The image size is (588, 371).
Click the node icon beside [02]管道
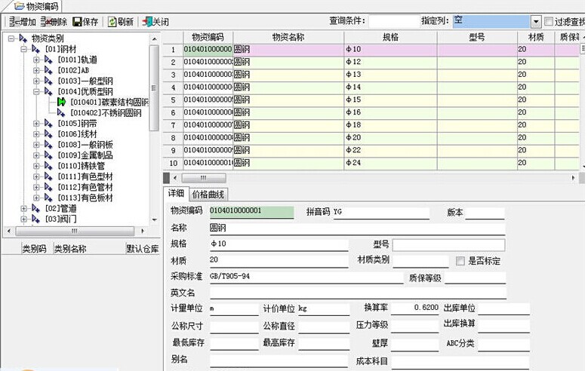click(35, 208)
